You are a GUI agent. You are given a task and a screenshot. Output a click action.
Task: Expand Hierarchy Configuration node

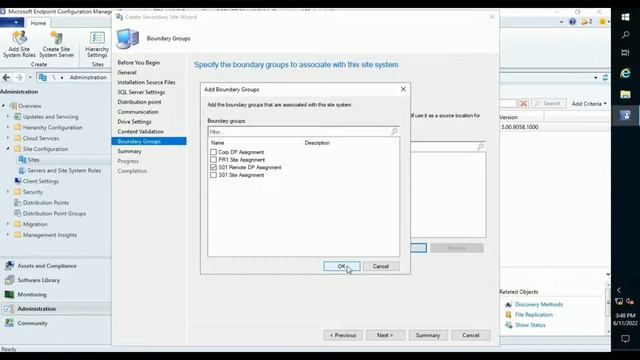tap(8, 127)
